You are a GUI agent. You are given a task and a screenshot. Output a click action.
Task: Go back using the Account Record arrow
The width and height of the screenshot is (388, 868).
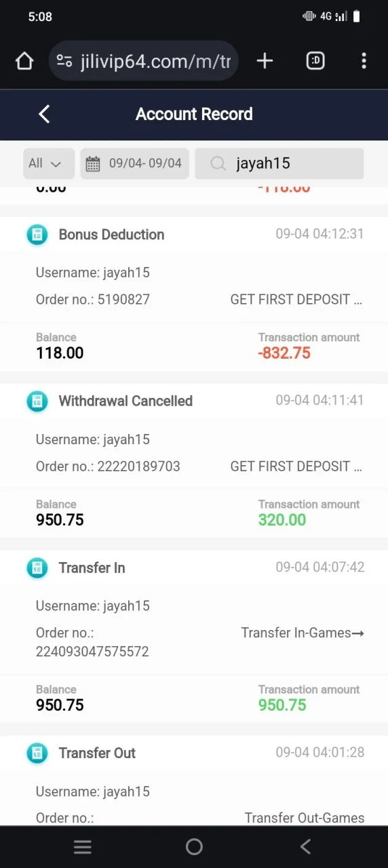[x=45, y=114]
